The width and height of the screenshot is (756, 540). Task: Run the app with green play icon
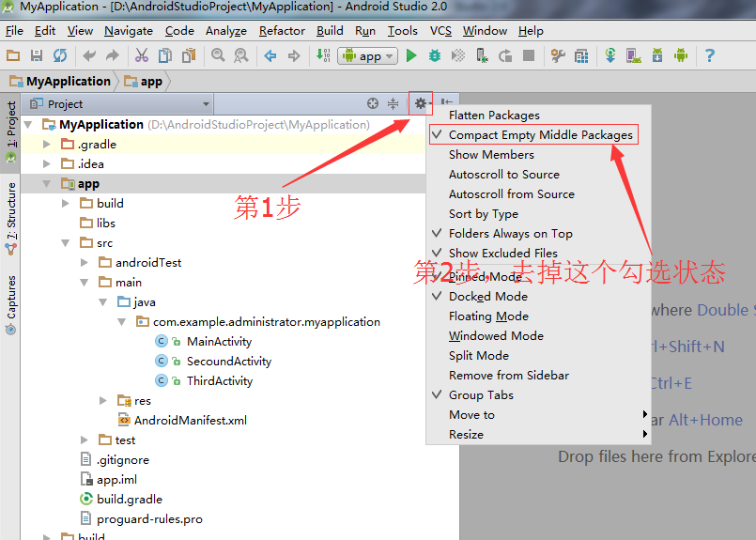tap(411, 56)
